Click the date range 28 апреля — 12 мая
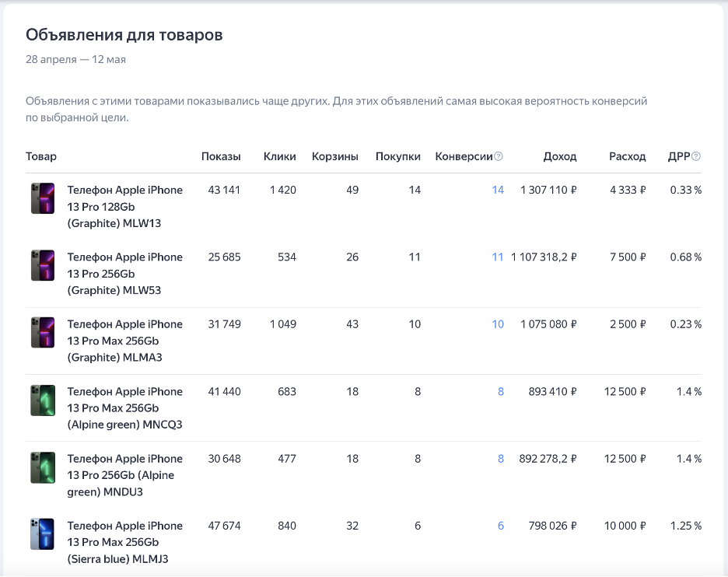 click(75, 59)
